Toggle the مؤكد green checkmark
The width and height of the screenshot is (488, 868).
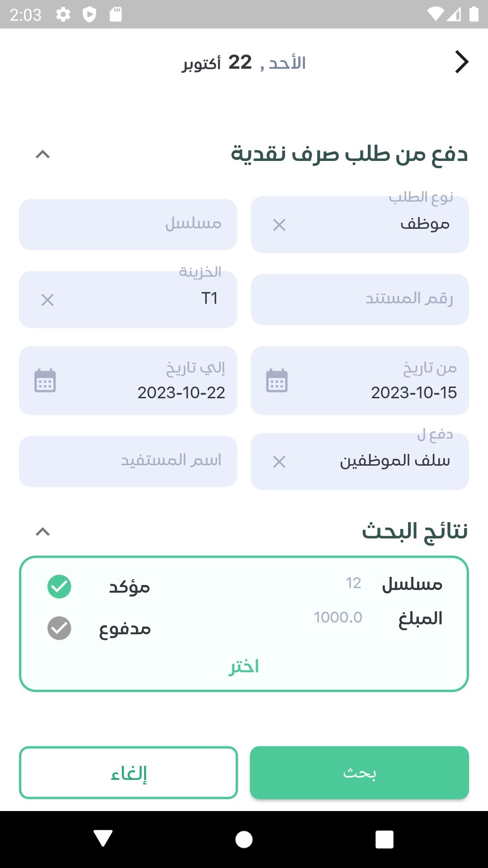(59, 587)
